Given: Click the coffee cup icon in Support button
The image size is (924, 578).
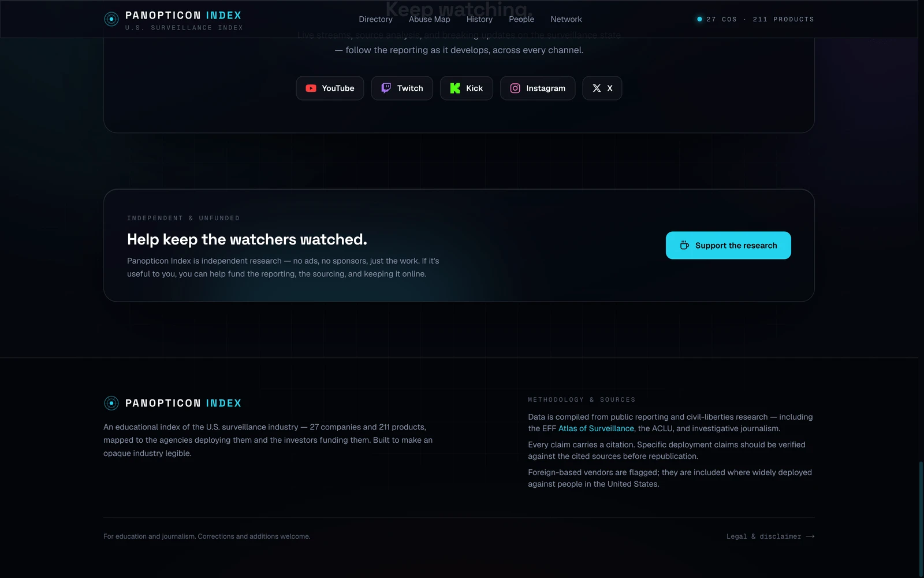Looking at the screenshot, I should tap(684, 246).
